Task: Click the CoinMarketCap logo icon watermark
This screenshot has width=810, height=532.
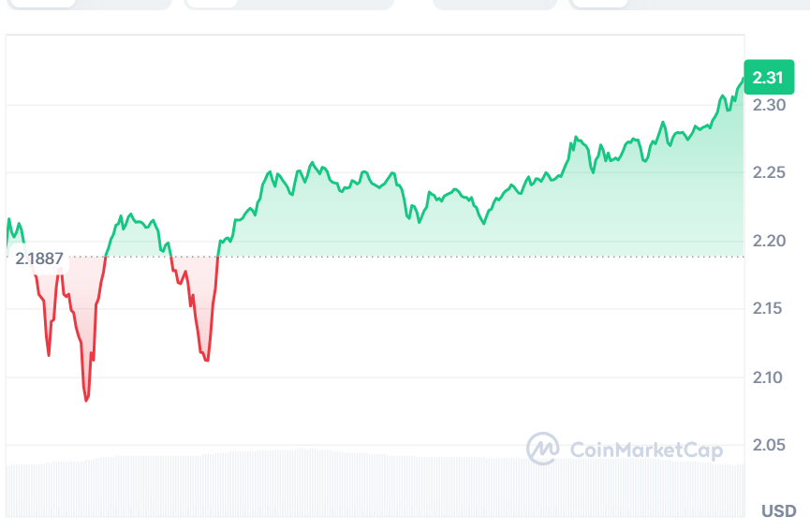Action: [543, 449]
